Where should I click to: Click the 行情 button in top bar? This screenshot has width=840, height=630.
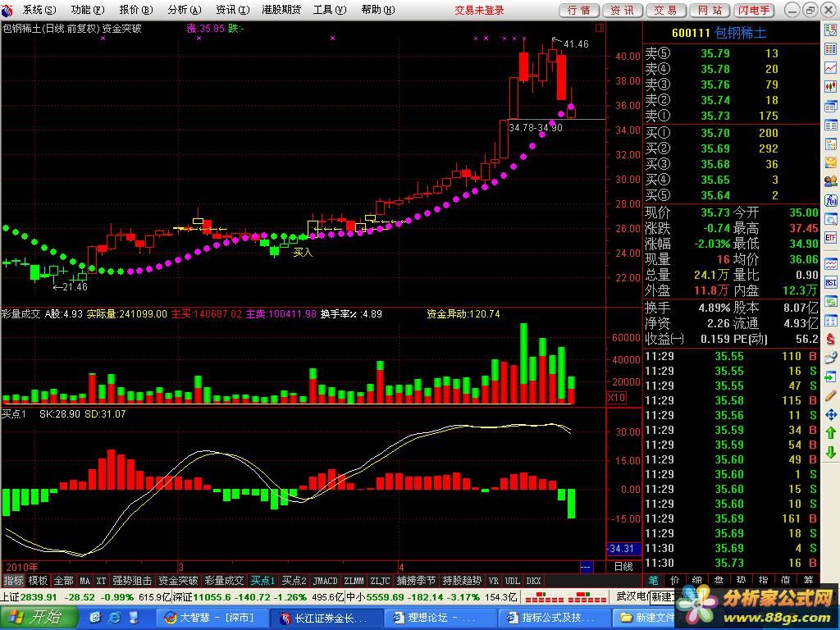(579, 10)
